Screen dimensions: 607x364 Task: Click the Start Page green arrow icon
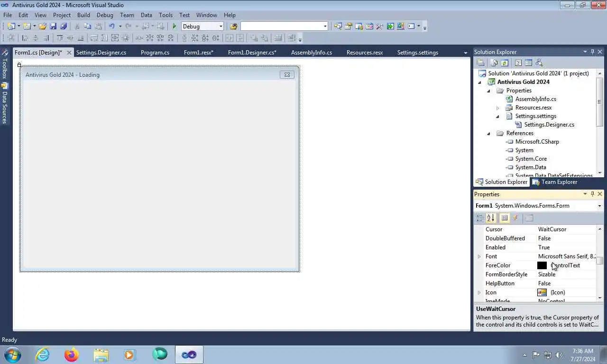(x=390, y=27)
